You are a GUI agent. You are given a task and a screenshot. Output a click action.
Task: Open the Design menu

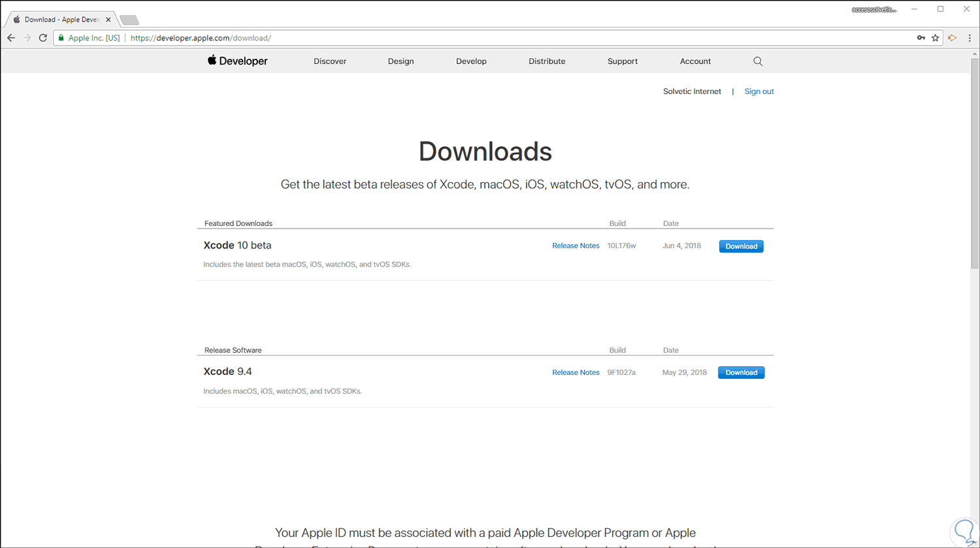[x=401, y=61]
